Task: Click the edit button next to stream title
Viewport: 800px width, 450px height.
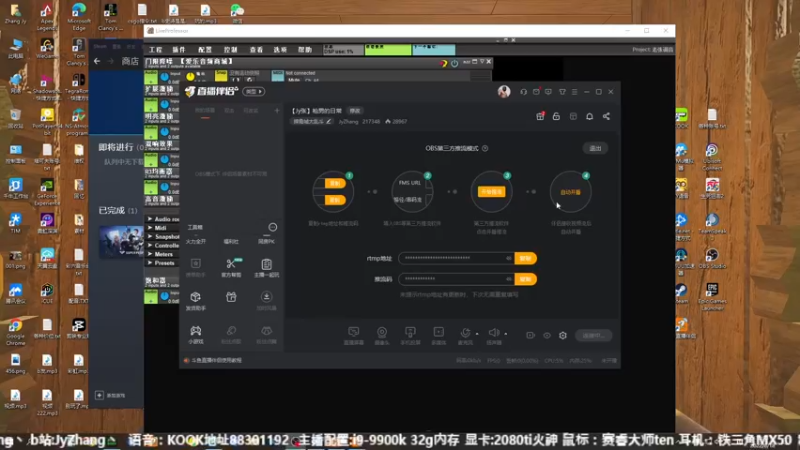Action: (355, 111)
